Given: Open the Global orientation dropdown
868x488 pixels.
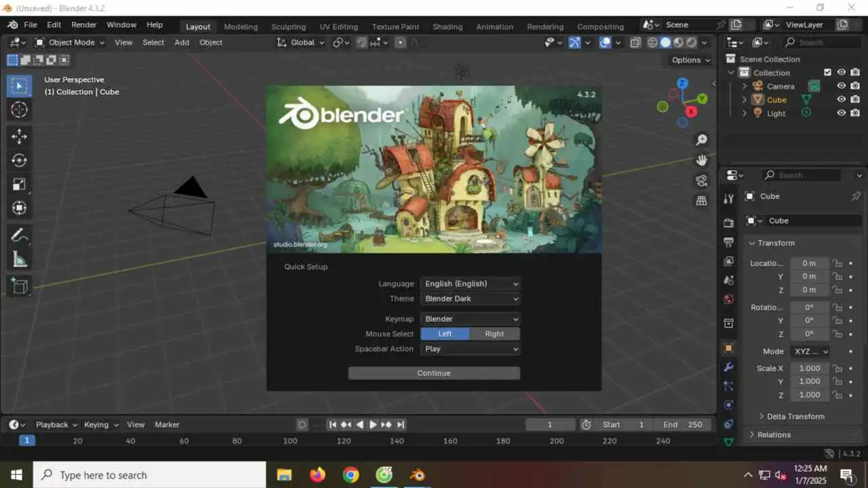Looking at the screenshot, I should coord(301,42).
